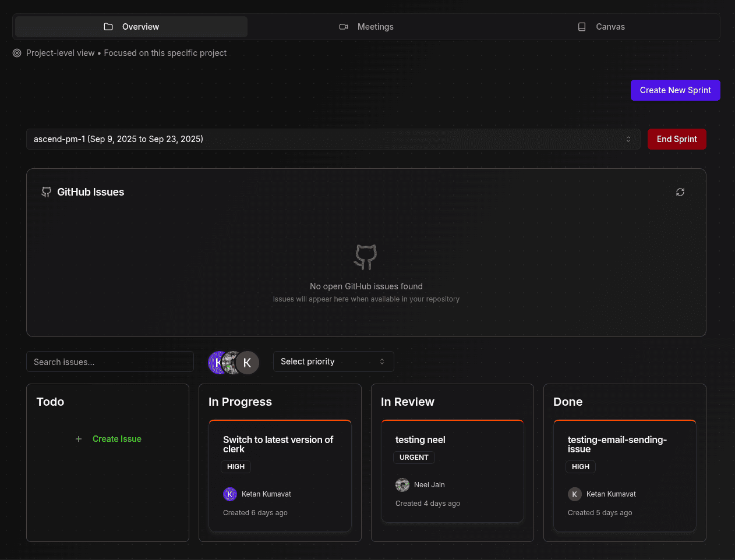The height and width of the screenshot is (560, 735).
Task: Open the sprint selector ascend-pm-1 dropdown
Action: (333, 139)
